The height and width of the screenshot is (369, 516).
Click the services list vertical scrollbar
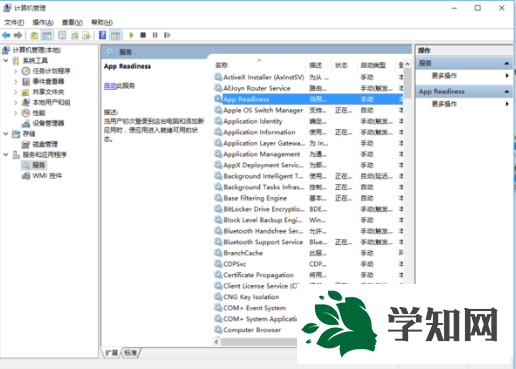click(407, 83)
